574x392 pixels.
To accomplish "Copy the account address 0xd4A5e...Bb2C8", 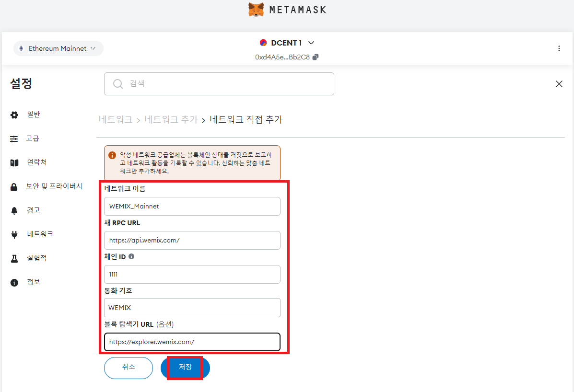I will (316, 57).
